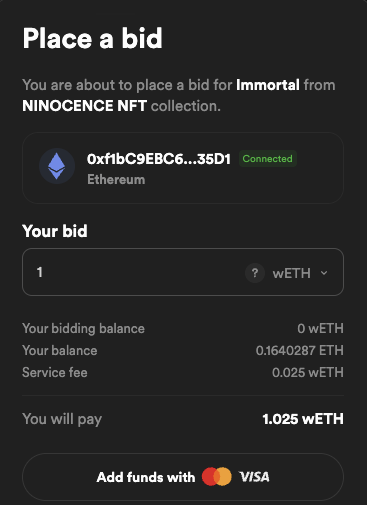Click the Place a bid heading
367x505 pixels.
(92, 38)
